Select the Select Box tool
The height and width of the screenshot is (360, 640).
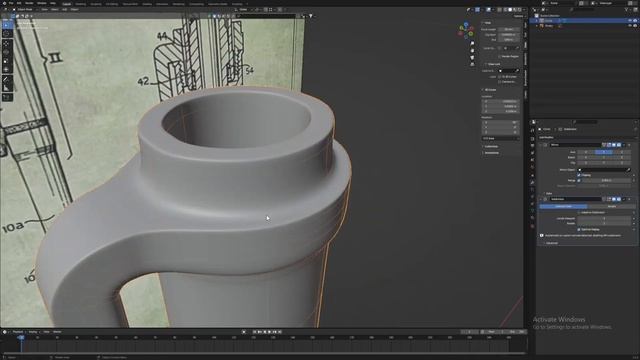pyautogui.click(x=7, y=25)
